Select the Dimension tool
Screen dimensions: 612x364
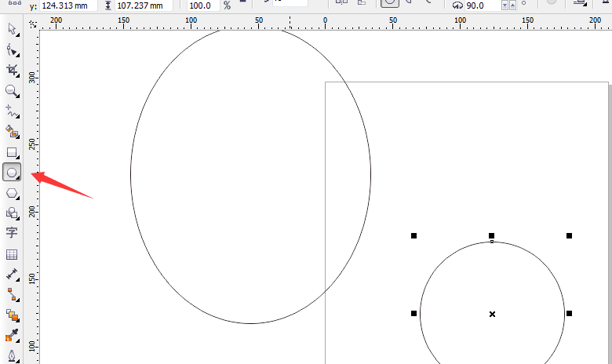(x=12, y=275)
